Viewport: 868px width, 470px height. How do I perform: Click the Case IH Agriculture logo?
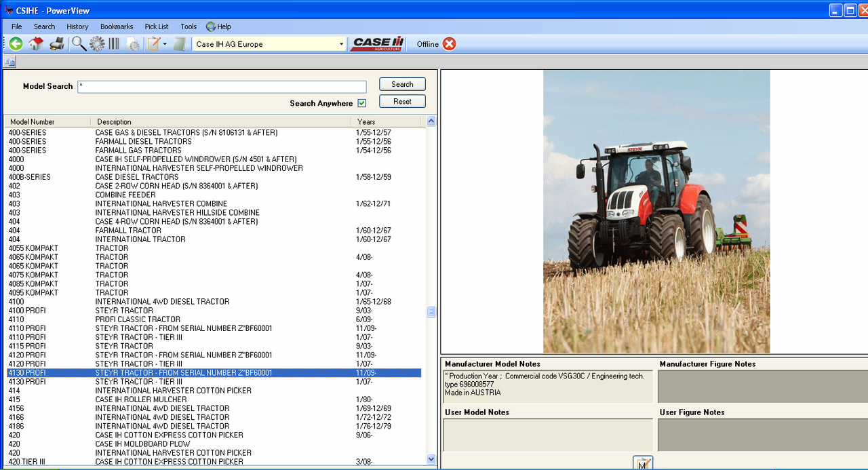378,44
